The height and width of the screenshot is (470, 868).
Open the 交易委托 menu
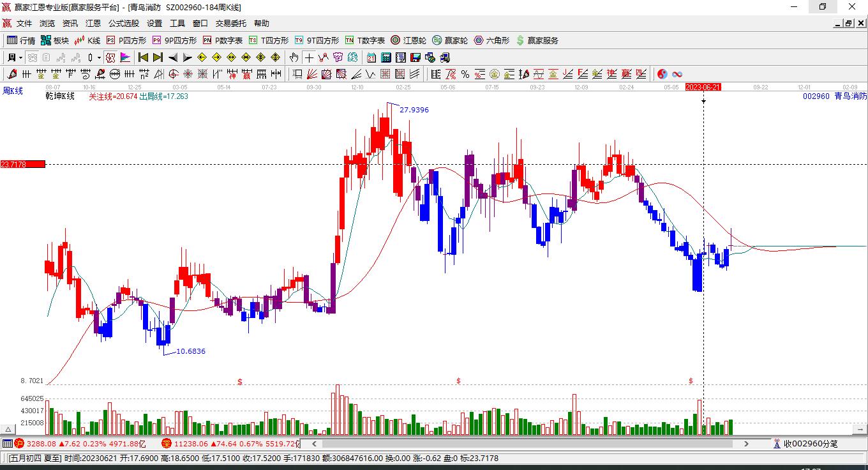231,23
